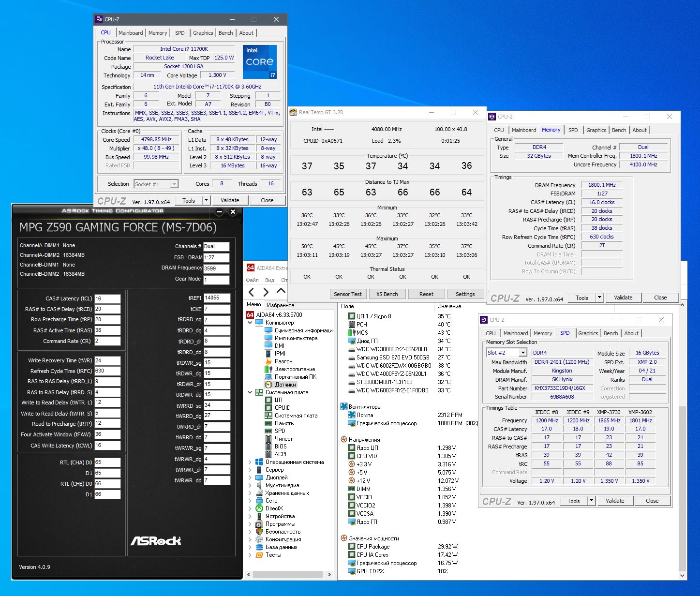Open the Вид menu in AIDA64
The height and width of the screenshot is (596, 700).
click(270, 280)
